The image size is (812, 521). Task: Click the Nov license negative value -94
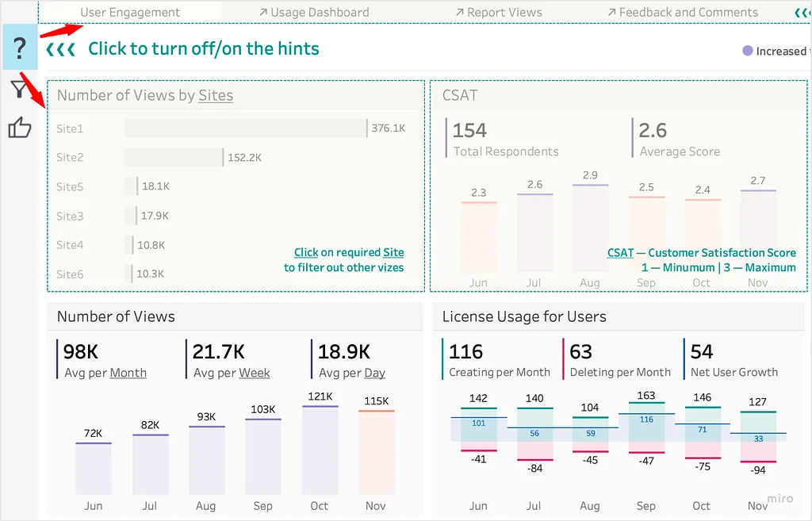[x=758, y=470]
